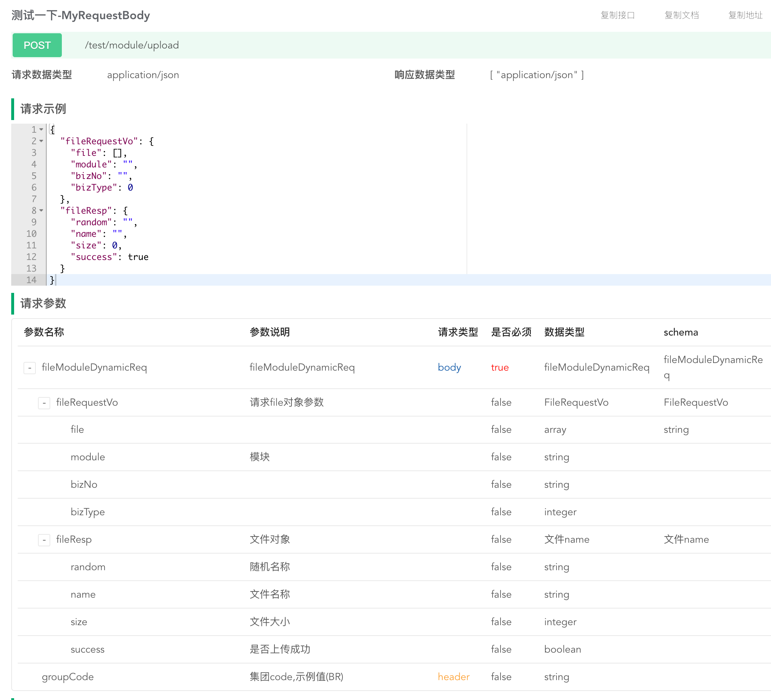Viewport: 771px width, 700px height.
Task: Click the bizType parameter name
Action: (87, 512)
